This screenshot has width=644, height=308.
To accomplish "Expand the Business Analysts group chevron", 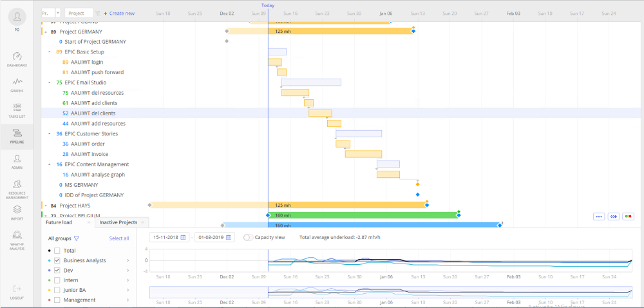I will pos(128,260).
